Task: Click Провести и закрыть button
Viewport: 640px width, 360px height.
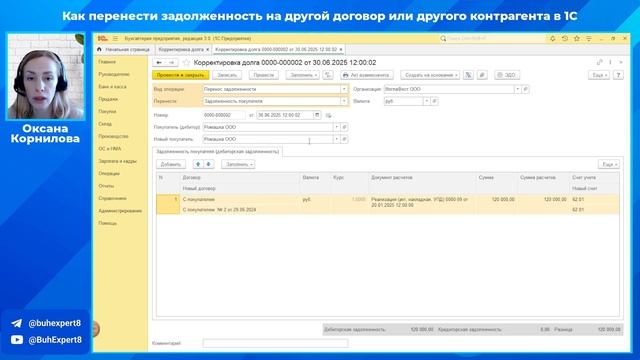Action: (x=180, y=75)
